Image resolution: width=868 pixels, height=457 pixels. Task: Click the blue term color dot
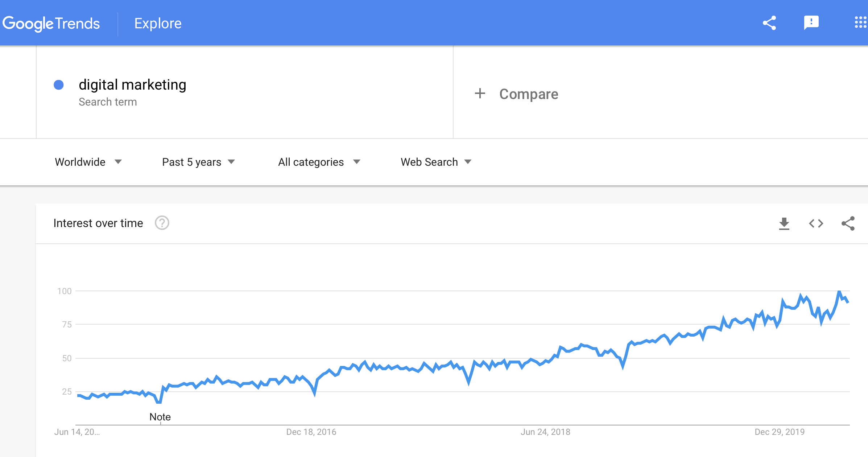point(58,85)
